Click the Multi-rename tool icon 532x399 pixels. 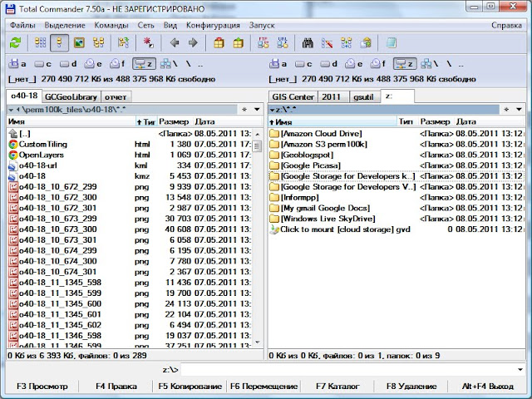tap(327, 43)
